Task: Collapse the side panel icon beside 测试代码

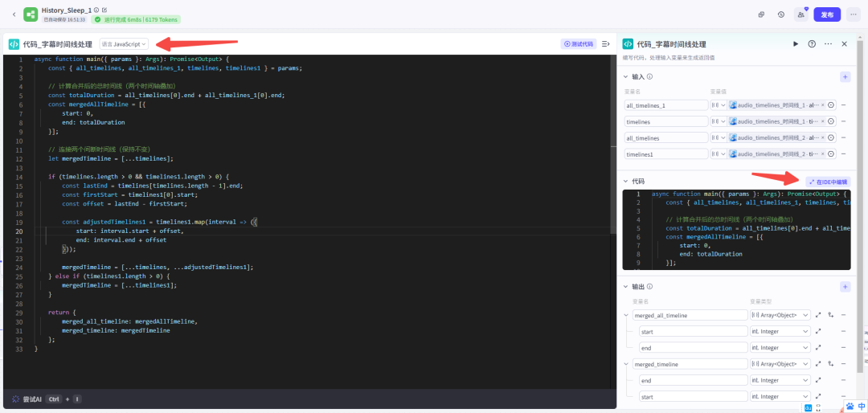Action: tap(606, 43)
